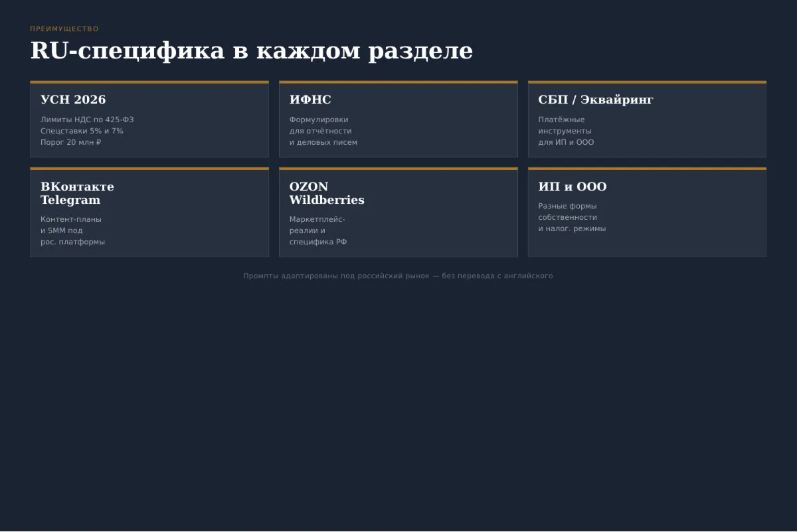Select the 'Telegram' title line
This screenshot has width=797, height=532.
[x=70, y=200]
